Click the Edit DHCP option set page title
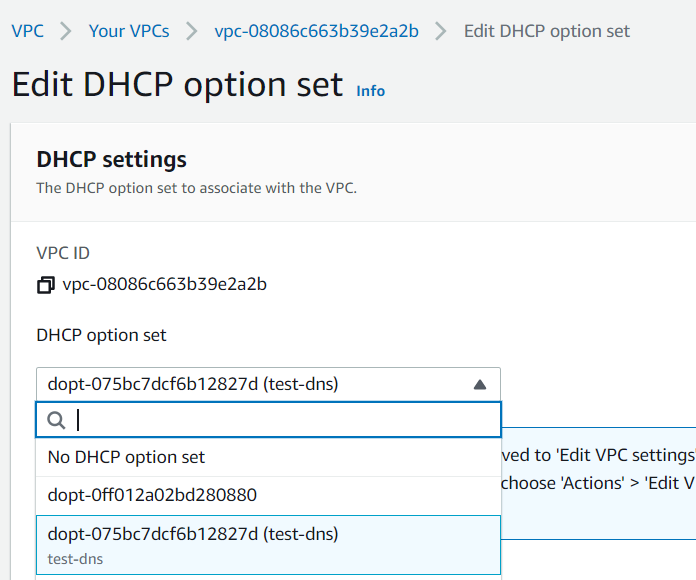Viewport: 696px width, 580px height. tap(177, 84)
